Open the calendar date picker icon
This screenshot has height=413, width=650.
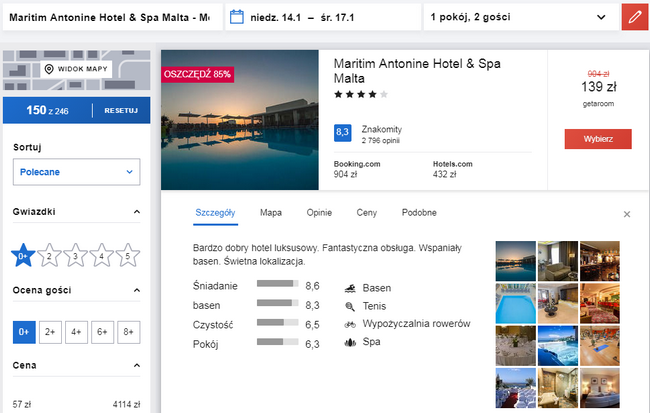pyautogui.click(x=237, y=17)
